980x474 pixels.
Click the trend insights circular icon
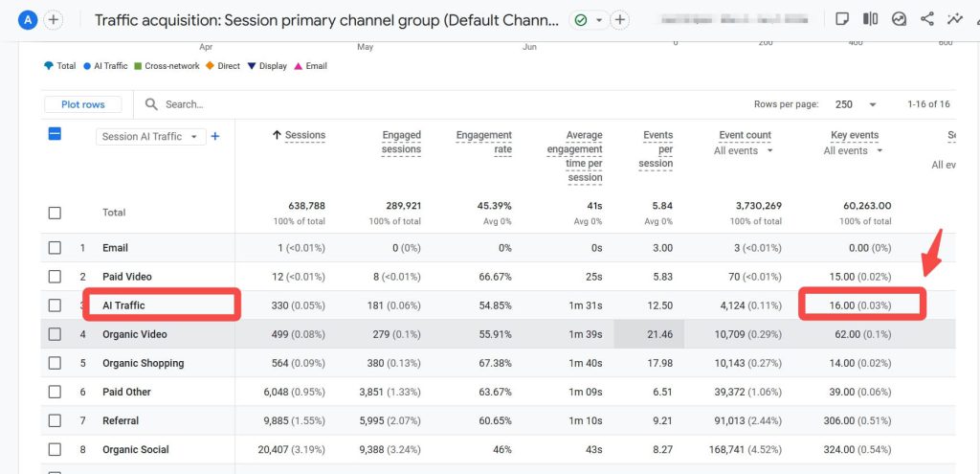coord(899,19)
